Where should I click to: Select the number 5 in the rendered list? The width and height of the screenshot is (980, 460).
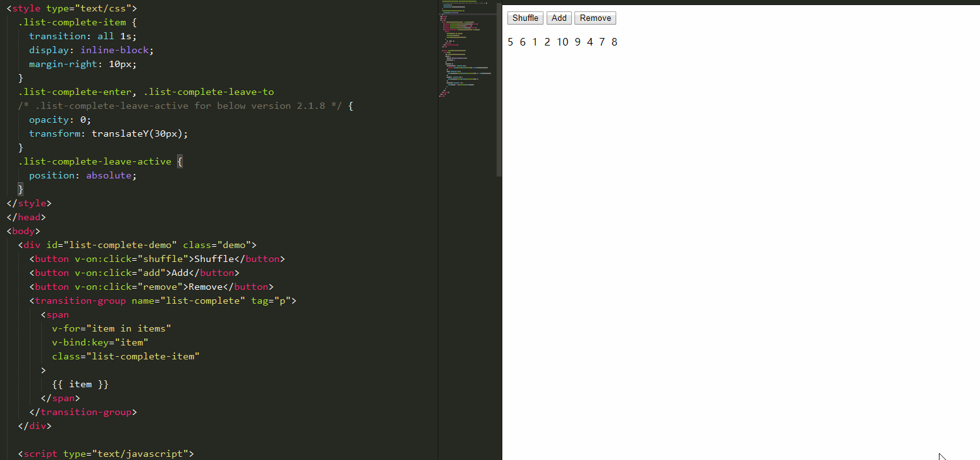(511, 42)
